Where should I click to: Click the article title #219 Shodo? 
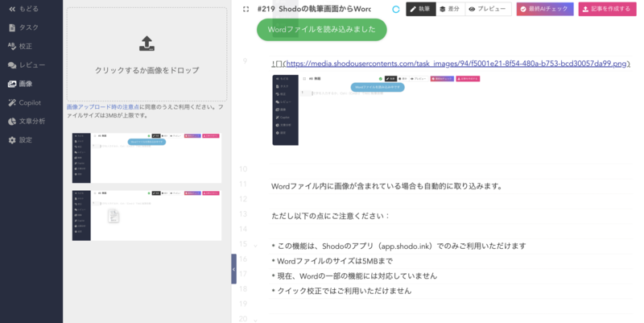point(314,9)
